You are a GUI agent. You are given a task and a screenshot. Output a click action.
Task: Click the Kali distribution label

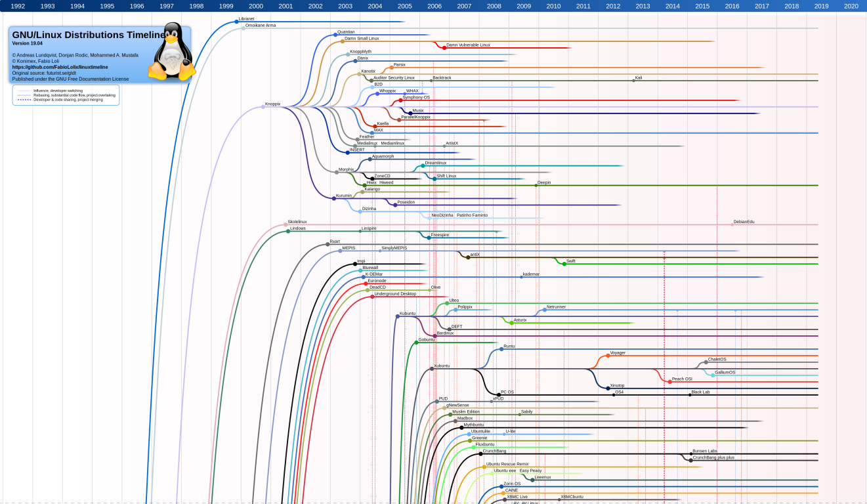638,77
